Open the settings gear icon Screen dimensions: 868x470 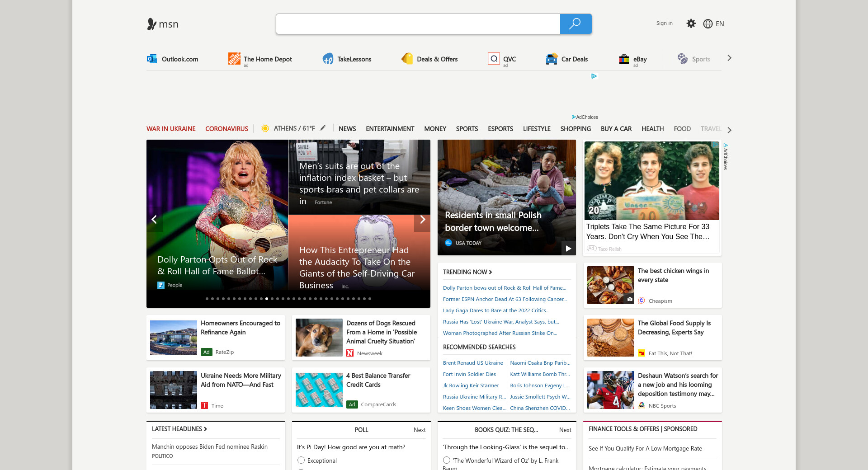click(691, 23)
